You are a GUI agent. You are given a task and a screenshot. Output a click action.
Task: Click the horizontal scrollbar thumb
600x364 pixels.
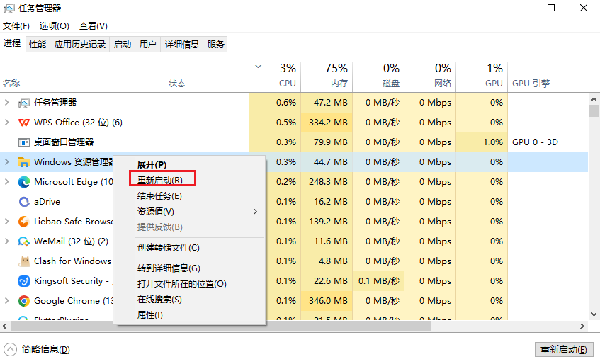(220, 326)
